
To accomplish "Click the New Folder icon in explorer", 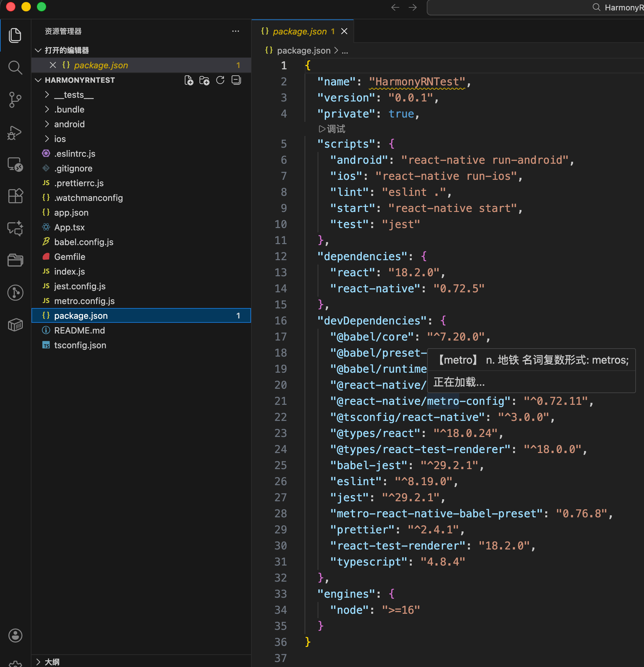I will tap(205, 80).
